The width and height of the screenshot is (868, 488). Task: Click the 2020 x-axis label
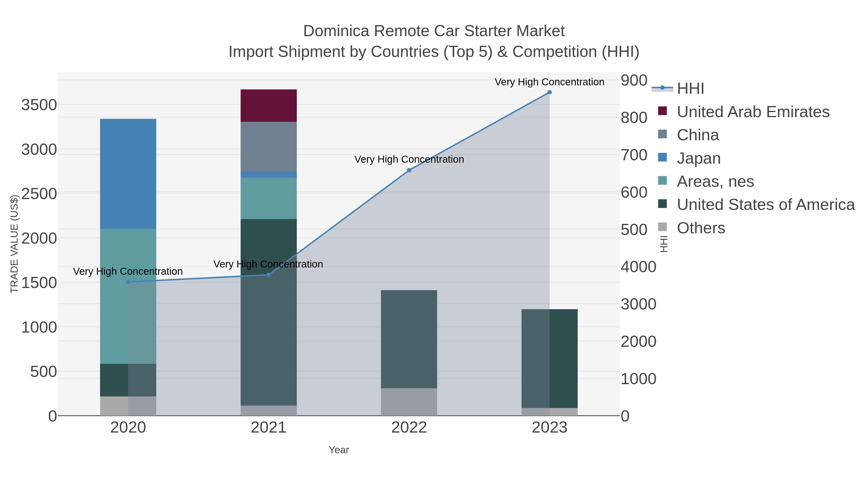(128, 428)
